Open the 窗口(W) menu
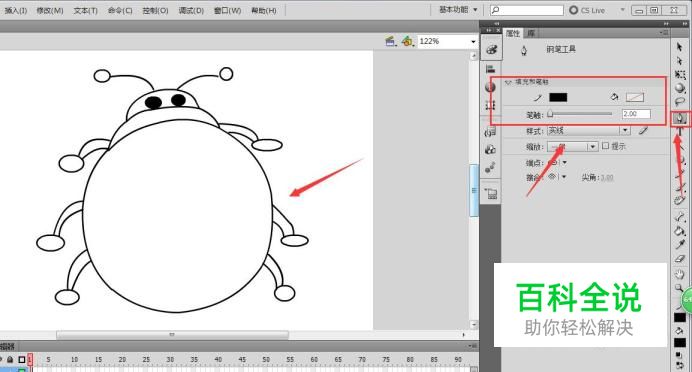The height and width of the screenshot is (372, 692). 227,10
